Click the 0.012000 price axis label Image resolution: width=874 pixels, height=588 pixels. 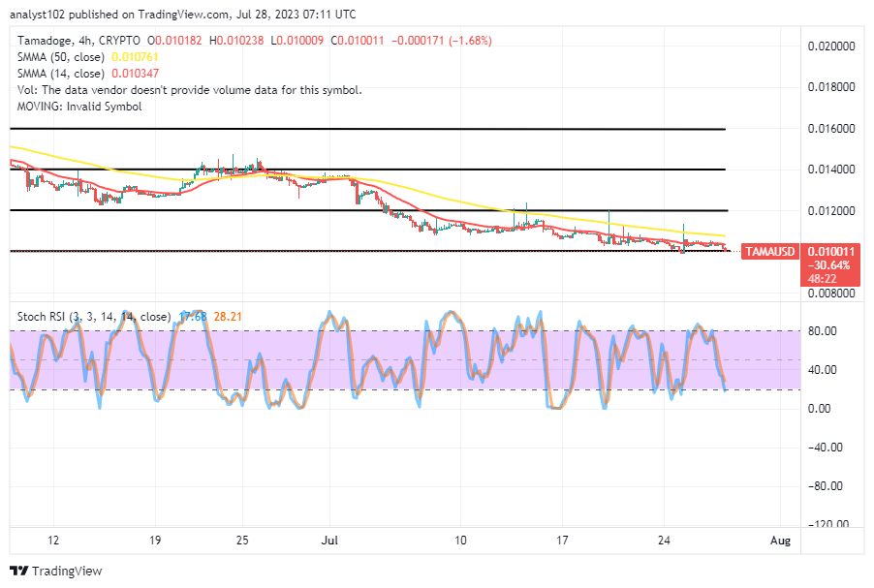(831, 210)
